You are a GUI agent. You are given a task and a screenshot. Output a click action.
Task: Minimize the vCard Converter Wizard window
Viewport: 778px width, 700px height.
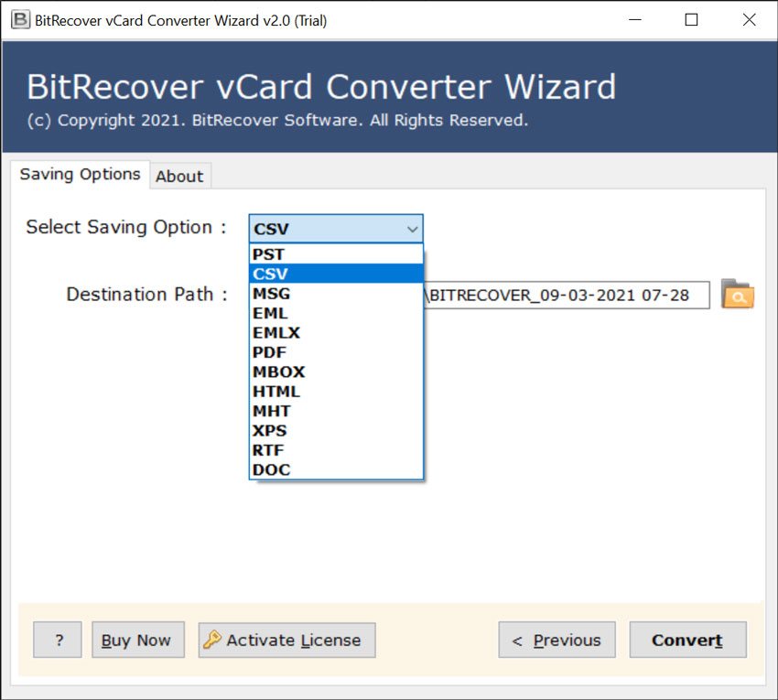pyautogui.click(x=635, y=20)
